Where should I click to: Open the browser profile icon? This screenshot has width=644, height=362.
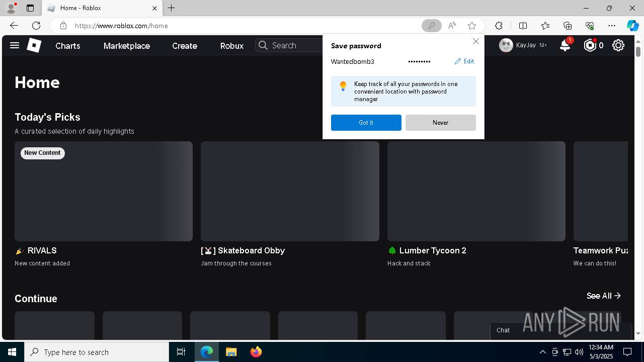11,8
